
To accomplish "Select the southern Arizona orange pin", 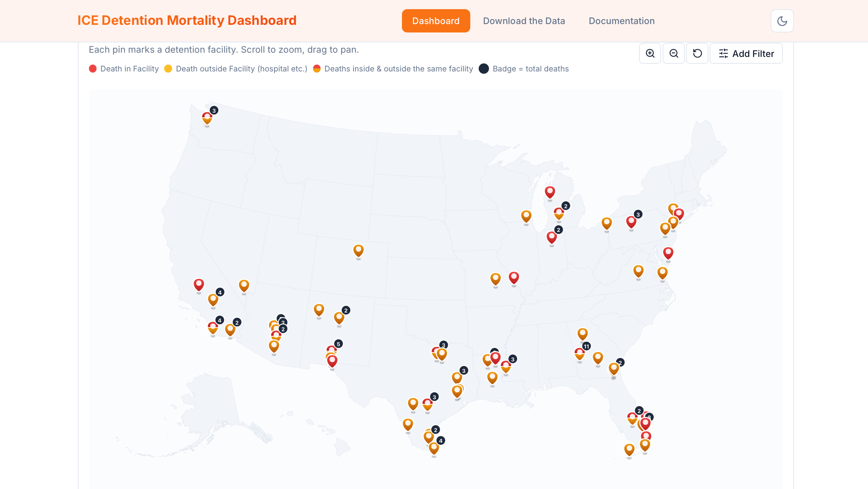I will coord(274,347).
